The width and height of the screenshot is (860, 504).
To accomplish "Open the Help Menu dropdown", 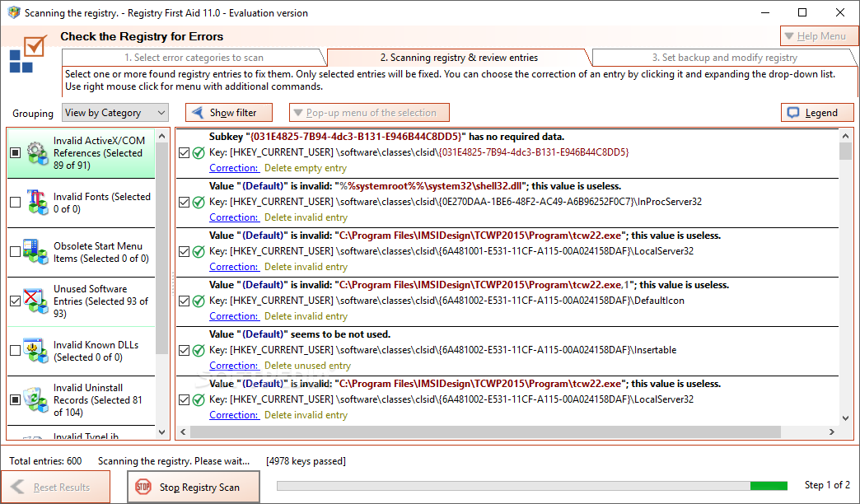I will coord(820,36).
